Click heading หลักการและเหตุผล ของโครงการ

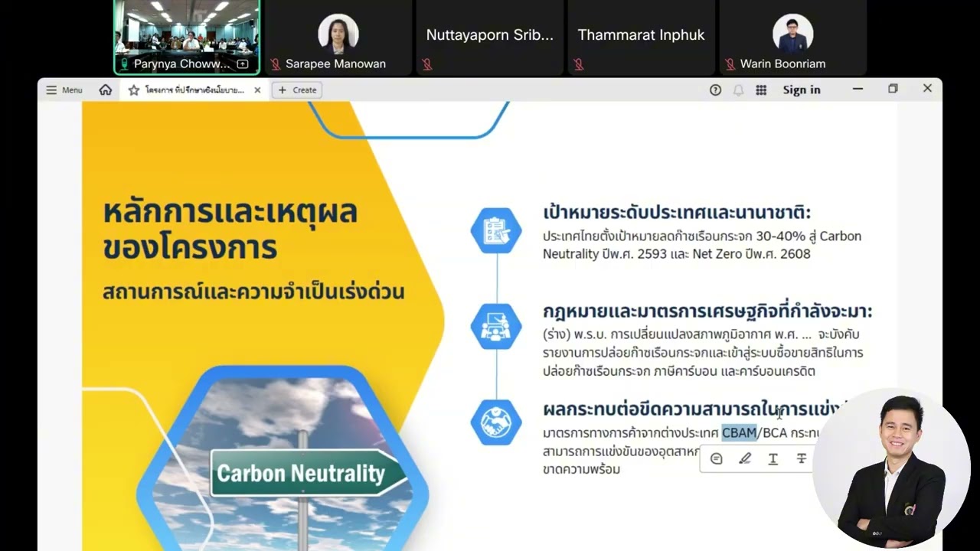[x=230, y=229]
